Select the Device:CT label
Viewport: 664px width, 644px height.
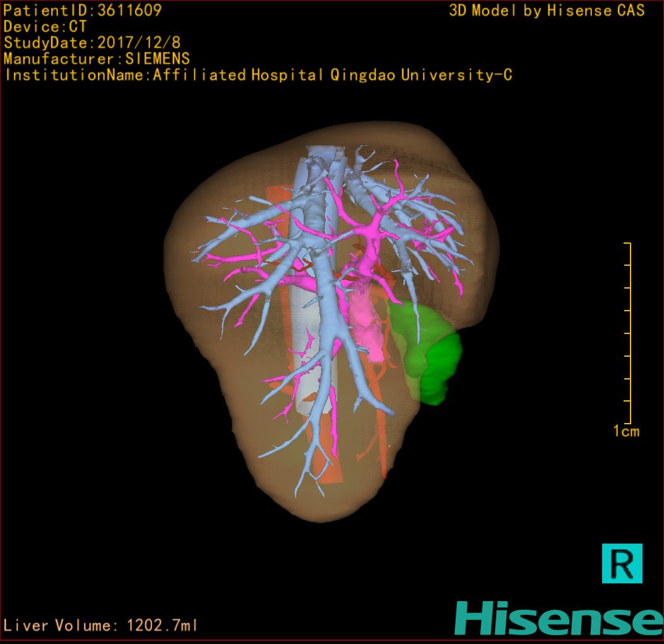[x=45, y=27]
